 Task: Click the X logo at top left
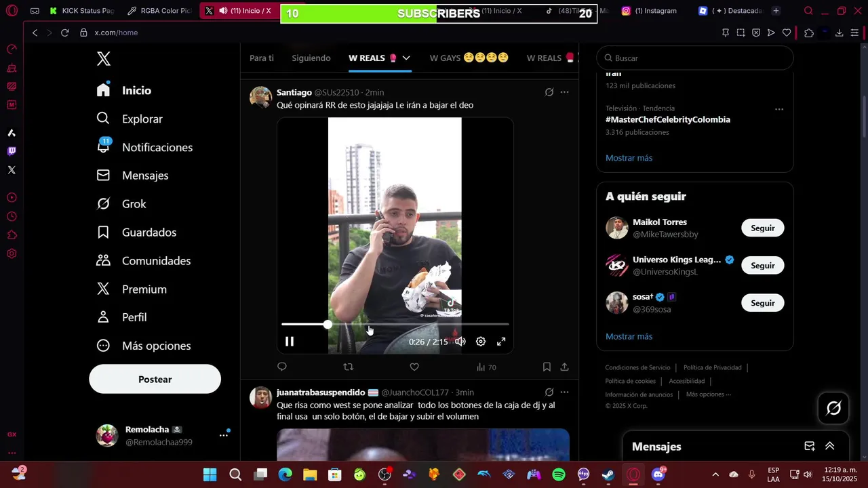point(103,58)
